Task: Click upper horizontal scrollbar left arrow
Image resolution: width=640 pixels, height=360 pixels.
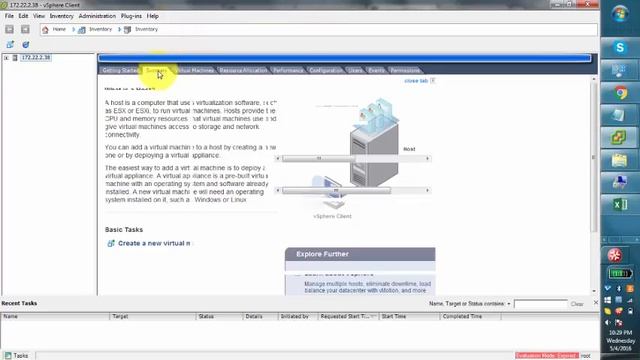Action: click(x=278, y=158)
